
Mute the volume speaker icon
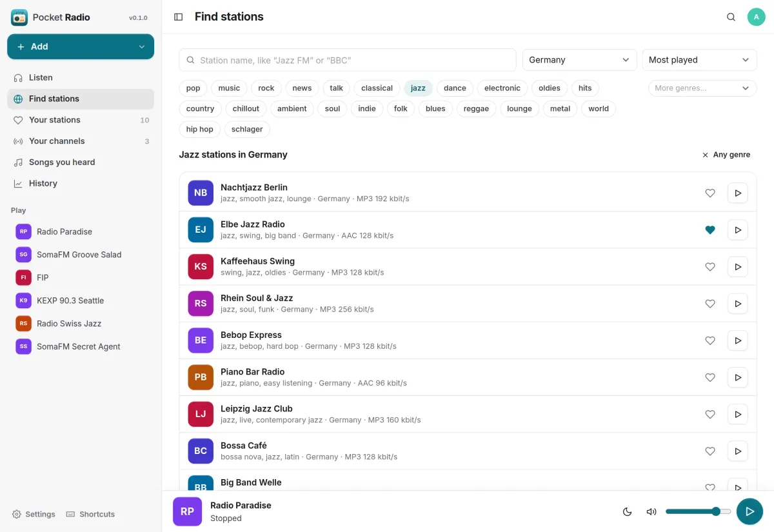tap(651, 511)
